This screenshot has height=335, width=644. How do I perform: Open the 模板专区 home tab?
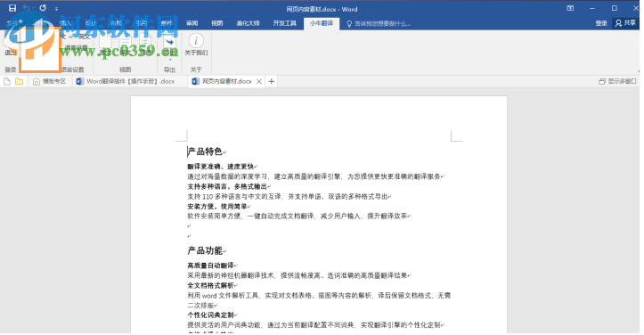(x=49, y=81)
